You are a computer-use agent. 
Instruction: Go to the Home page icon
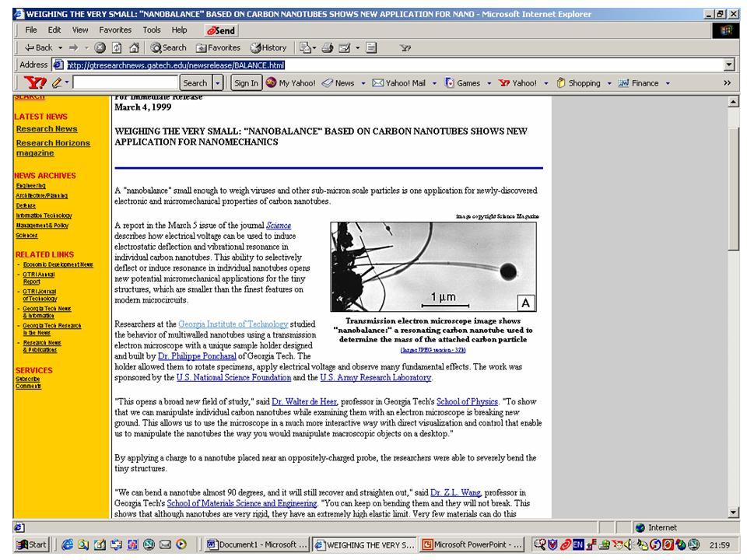click(x=134, y=47)
